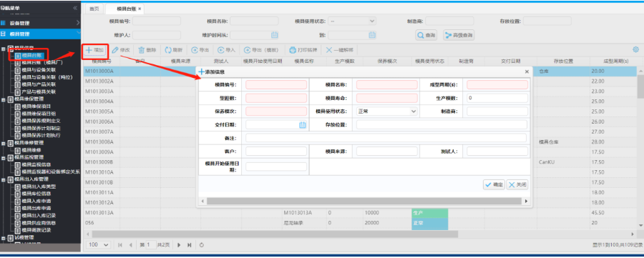Screen dimensions: 644x258
Task: Open 模具入库申请 tree item
Action: tap(36, 201)
